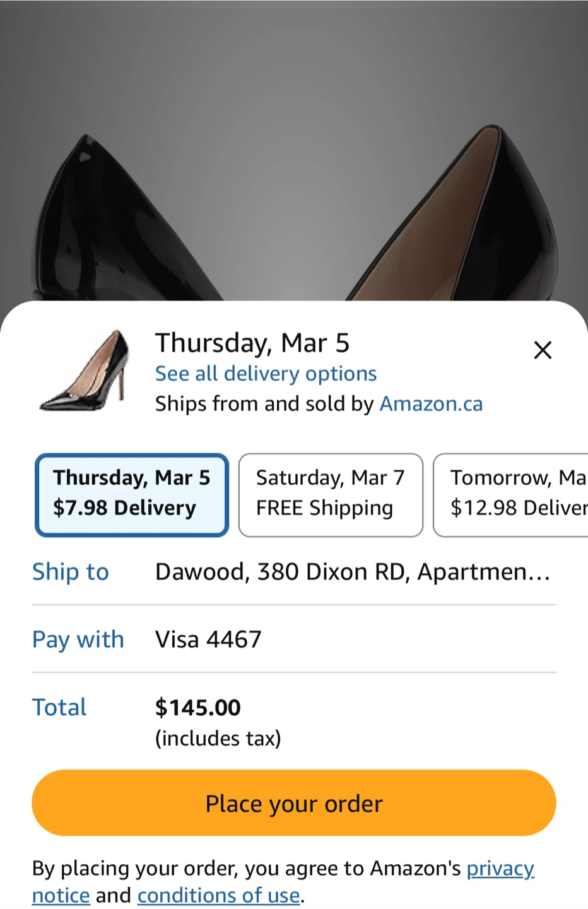Tap the Ship to label
This screenshot has width=588, height=909.
point(71,572)
